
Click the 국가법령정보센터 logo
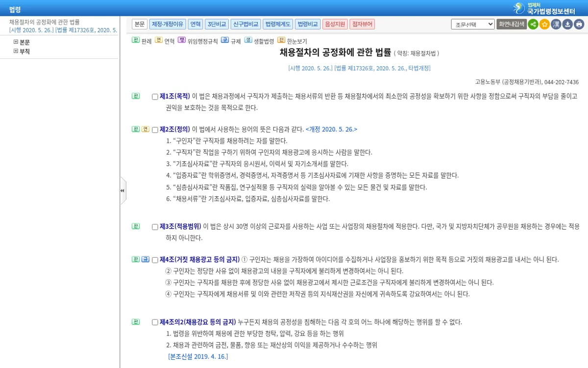[544, 8]
